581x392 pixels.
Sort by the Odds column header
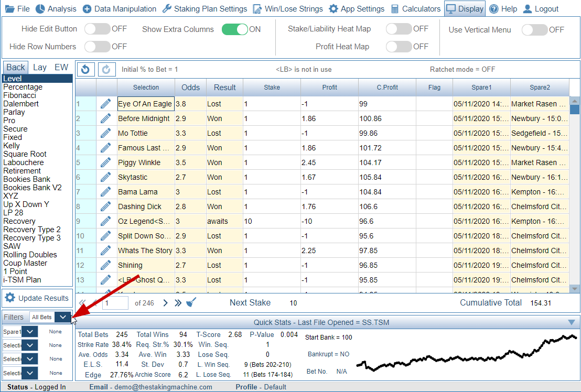[x=190, y=88]
